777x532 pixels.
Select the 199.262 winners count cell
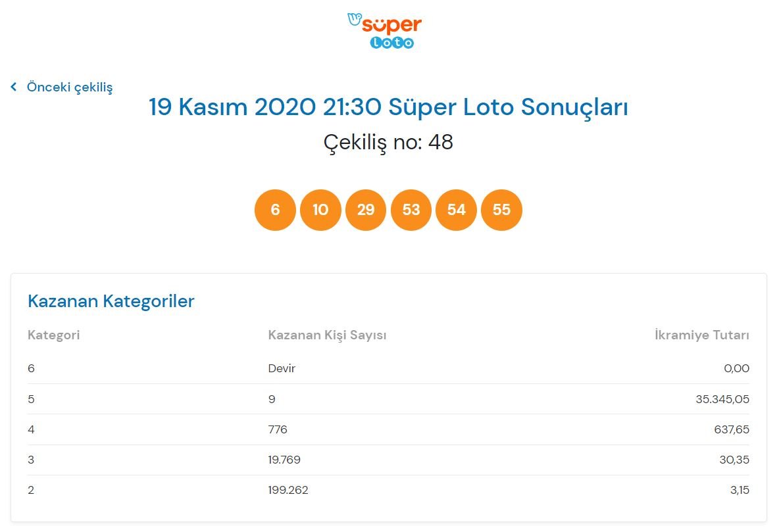[x=288, y=490]
